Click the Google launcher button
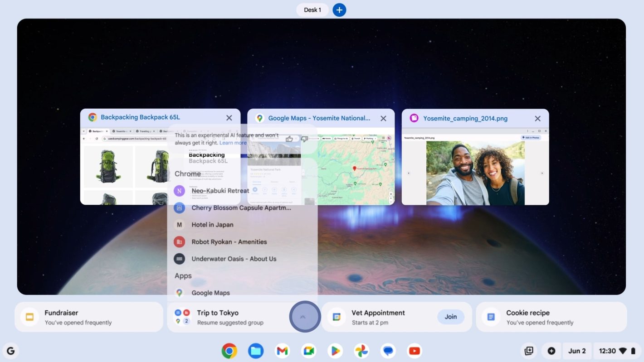The width and height of the screenshot is (644, 362). point(11,351)
